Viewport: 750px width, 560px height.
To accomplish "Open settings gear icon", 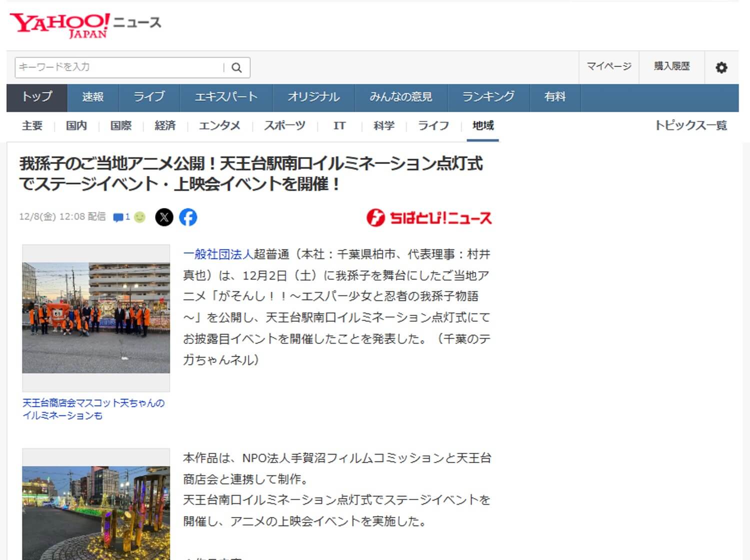I will (721, 67).
